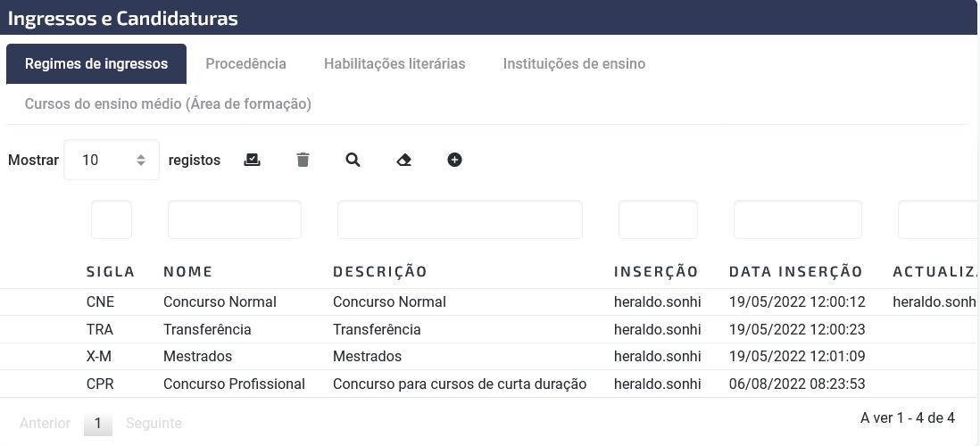The width and height of the screenshot is (980, 446).
Task: Click the Descrição filter input field
Action: tap(460, 219)
